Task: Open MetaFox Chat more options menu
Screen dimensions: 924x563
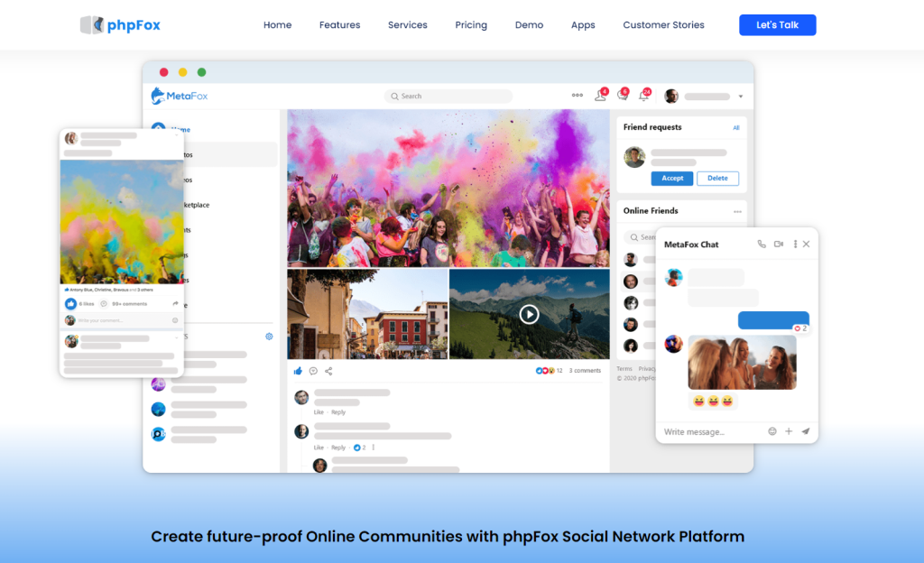Action: point(795,245)
